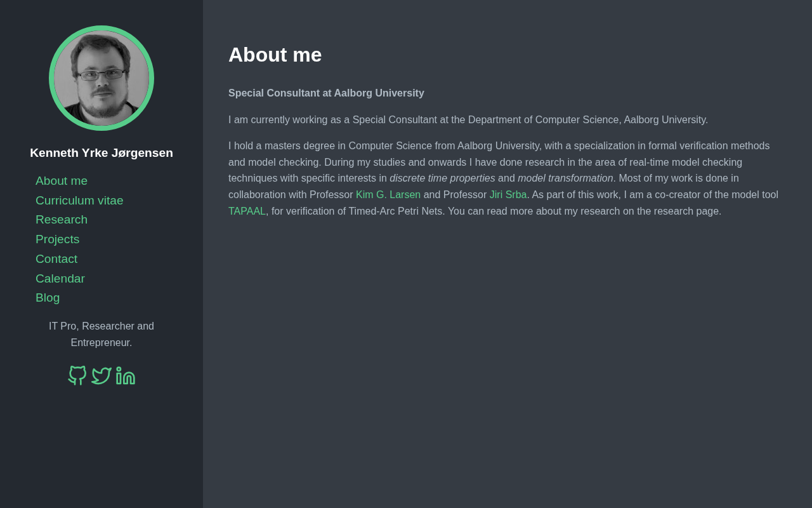Open the GitHub profile icon

tap(77, 375)
